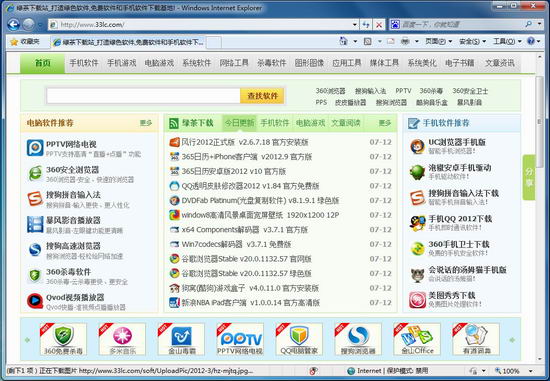This screenshot has width=550, height=381.
Task: Click the 金山Office carousel thumbnail
Action: (x=417, y=339)
